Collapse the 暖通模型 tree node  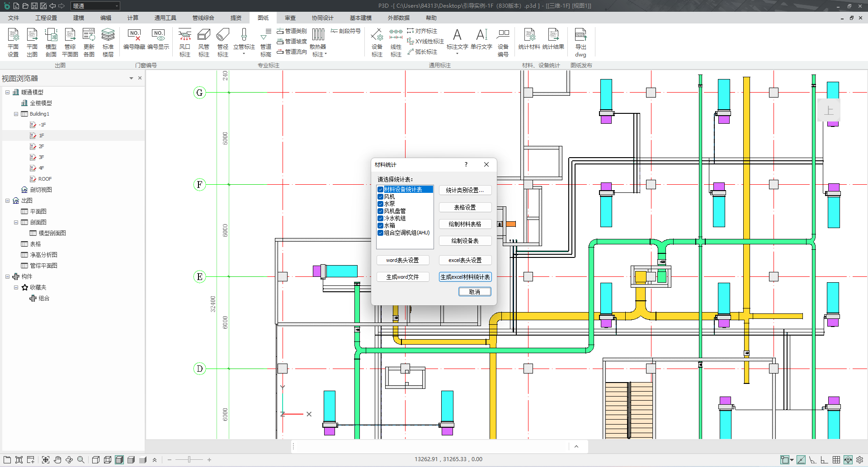[x=7, y=92]
